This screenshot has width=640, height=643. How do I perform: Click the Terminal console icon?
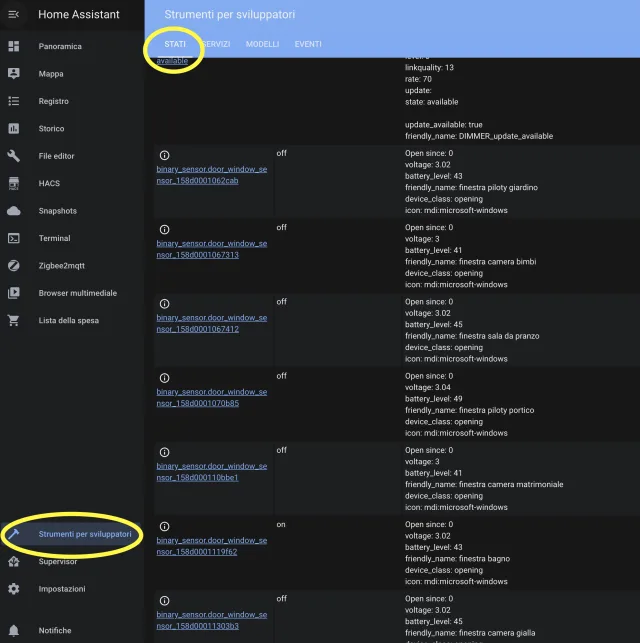click(x=14, y=238)
